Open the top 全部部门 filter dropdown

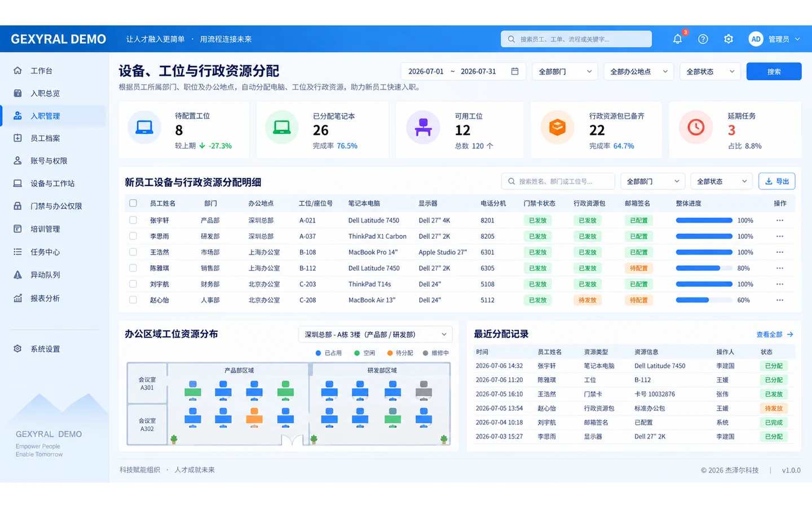(x=565, y=72)
